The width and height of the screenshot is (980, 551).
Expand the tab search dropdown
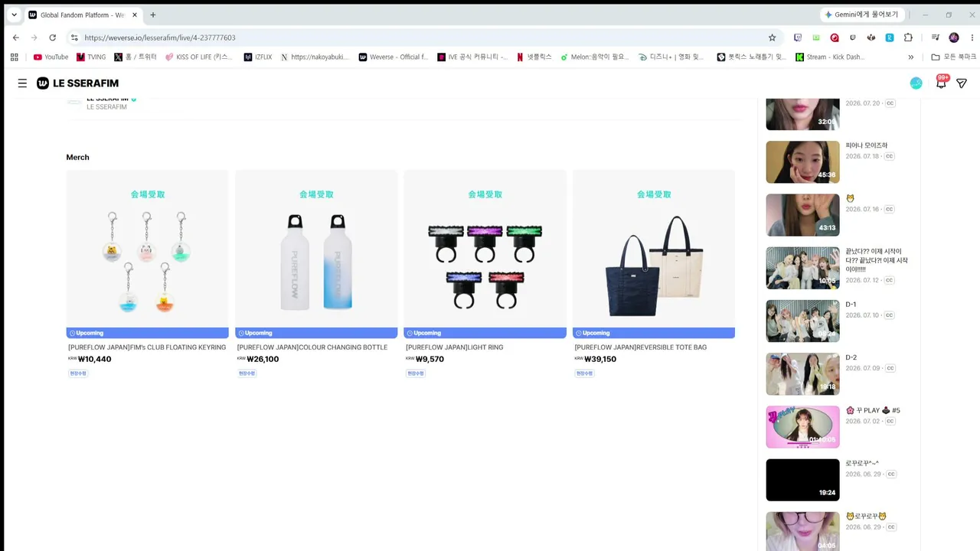coord(14,15)
